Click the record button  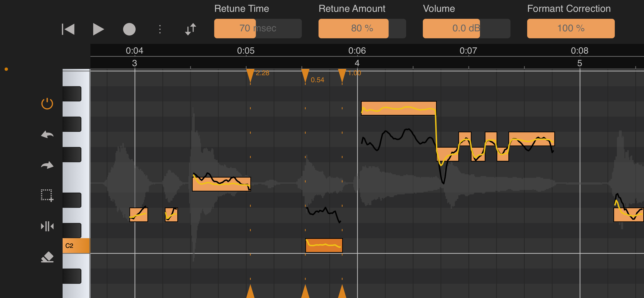(x=129, y=29)
